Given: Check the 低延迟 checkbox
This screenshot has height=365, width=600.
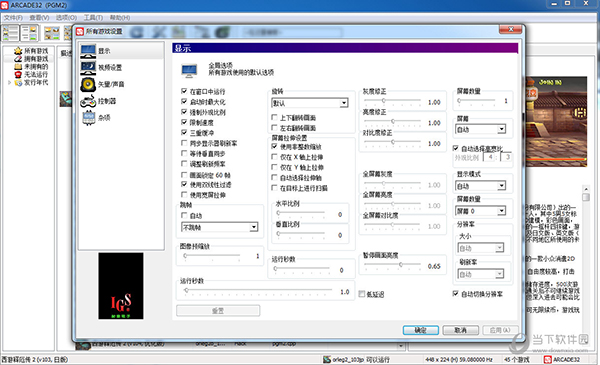Looking at the screenshot, I should [x=362, y=294].
